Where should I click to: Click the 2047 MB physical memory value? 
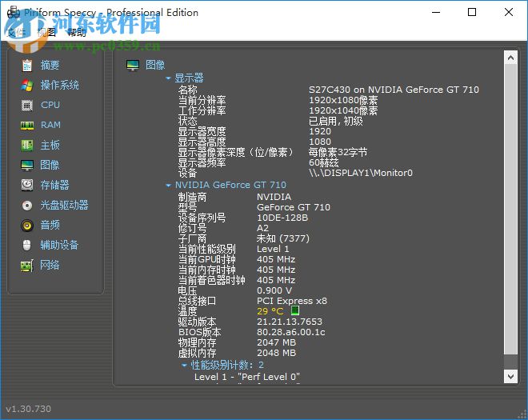277,343
